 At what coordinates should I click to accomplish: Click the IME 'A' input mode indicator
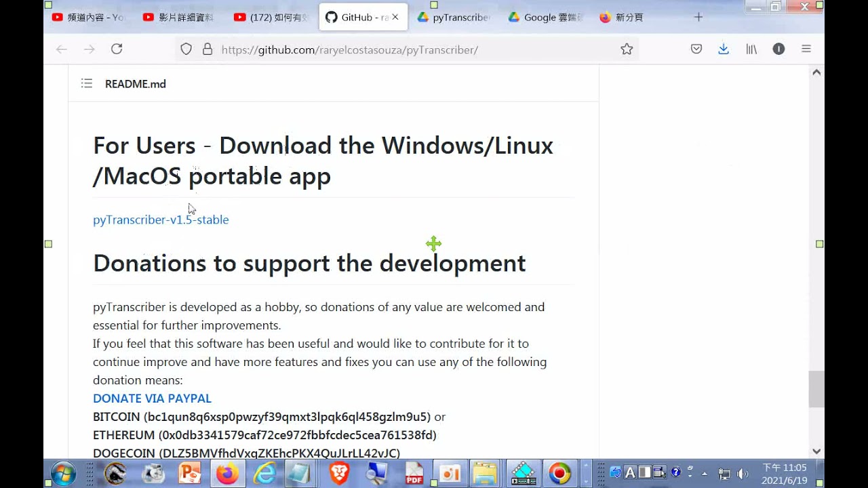630,472
